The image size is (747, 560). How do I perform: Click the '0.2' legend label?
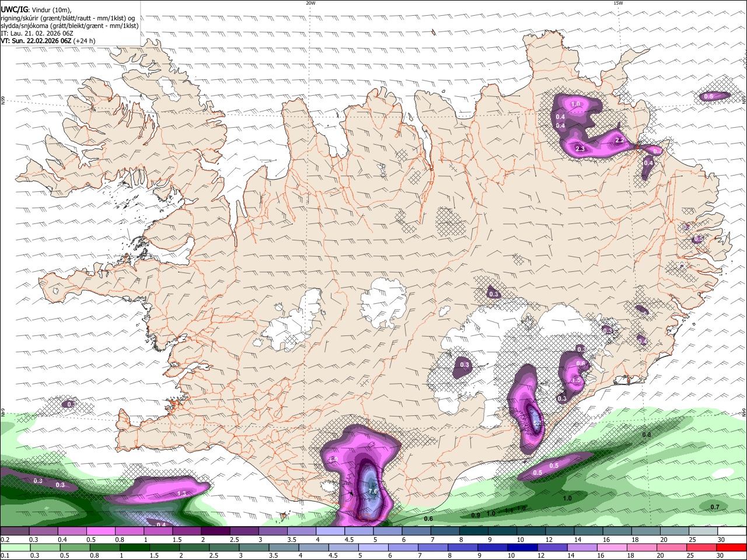click(5, 540)
